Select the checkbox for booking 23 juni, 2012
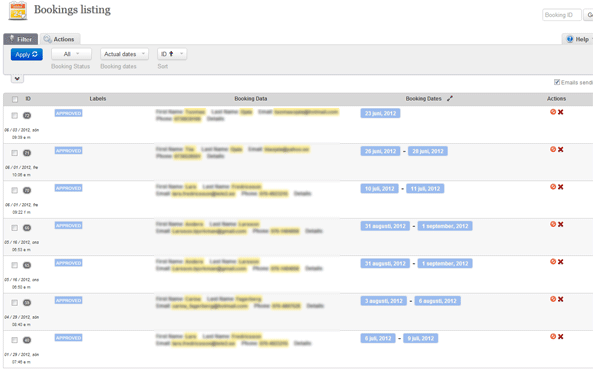Image resolution: width=593 pixels, height=373 pixels. [14, 115]
